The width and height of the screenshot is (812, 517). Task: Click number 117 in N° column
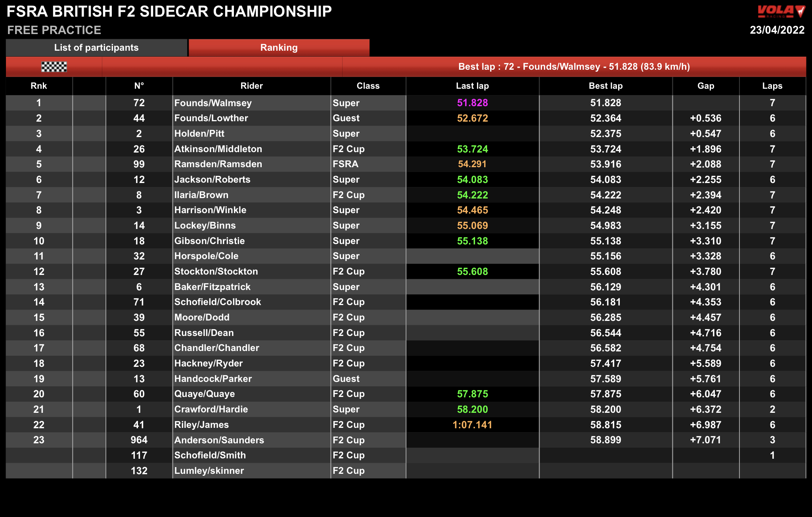(x=139, y=455)
